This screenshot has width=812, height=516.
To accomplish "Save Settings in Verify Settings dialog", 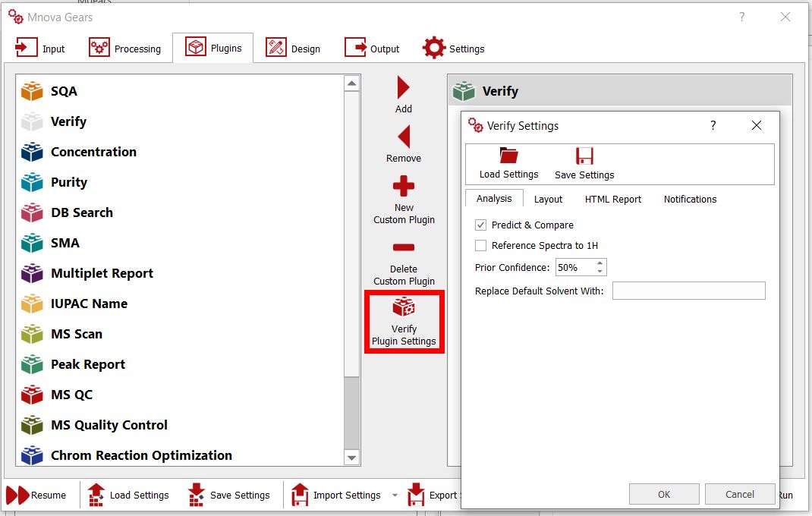I will [x=584, y=163].
